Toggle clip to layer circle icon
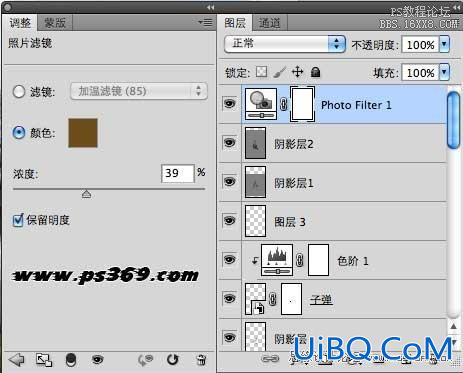The width and height of the screenshot is (463, 373). point(71,360)
